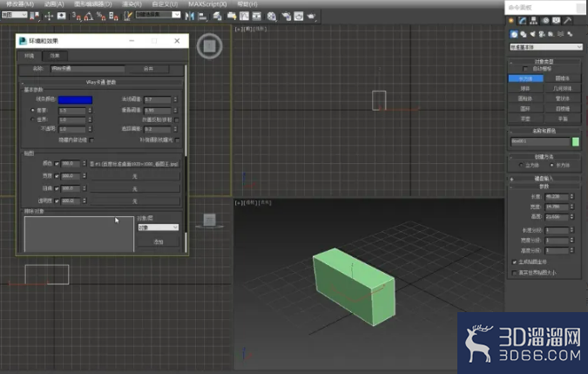588x374 pixels.
Task: Click the blue 线条颜色 swatch
Action: pos(75,99)
